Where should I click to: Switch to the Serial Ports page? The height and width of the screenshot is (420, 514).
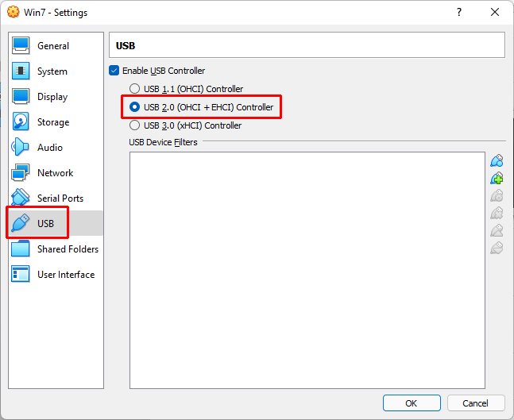click(x=60, y=198)
